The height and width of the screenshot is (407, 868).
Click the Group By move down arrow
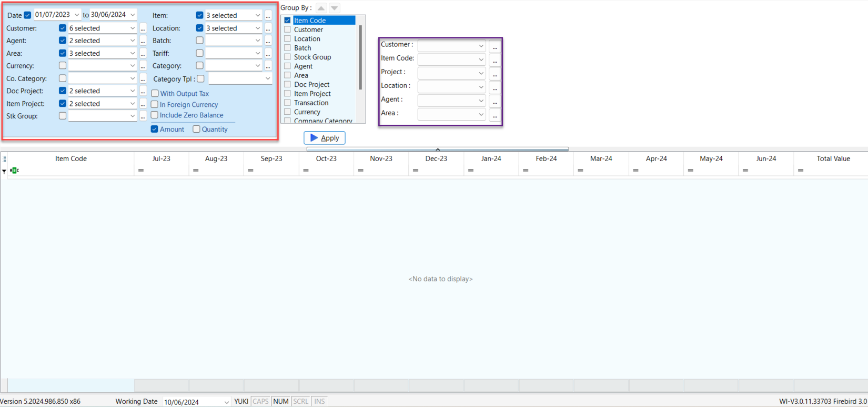point(335,8)
